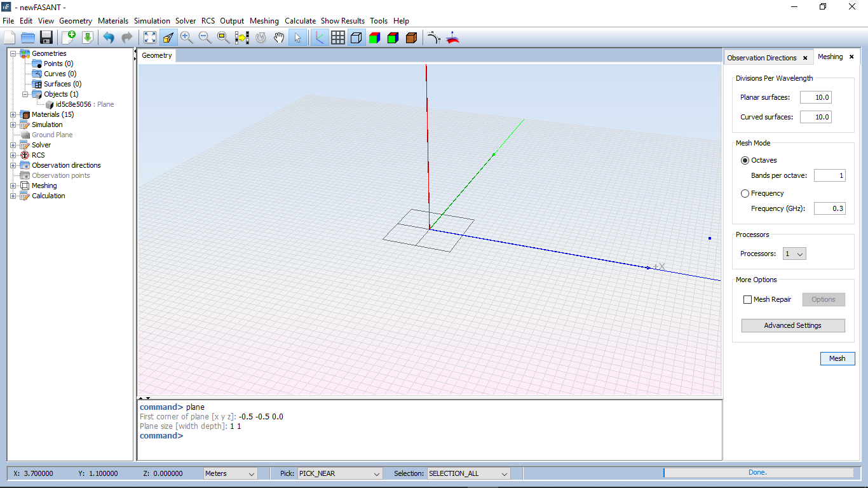The height and width of the screenshot is (488, 868).
Task: Click the Zoom In magnifier icon
Action: [186, 37]
